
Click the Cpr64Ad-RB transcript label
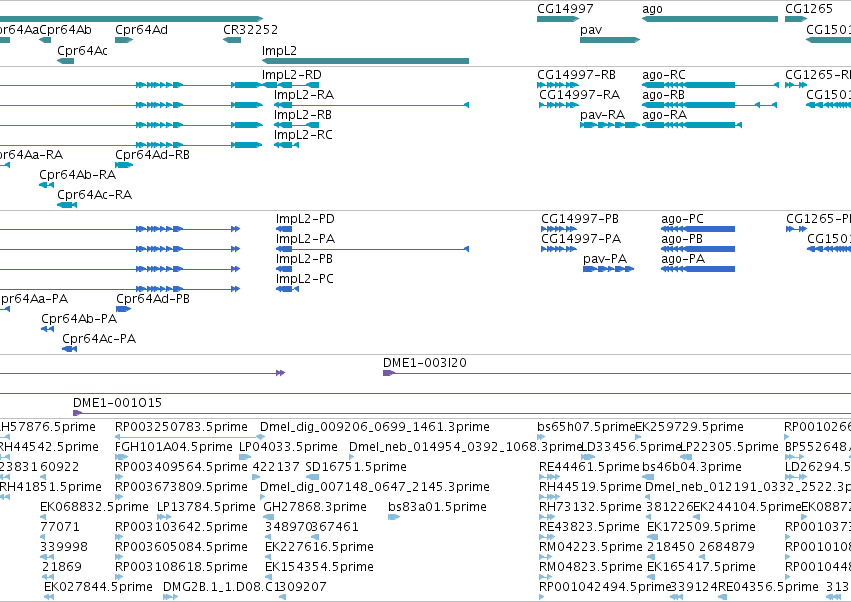(153, 155)
